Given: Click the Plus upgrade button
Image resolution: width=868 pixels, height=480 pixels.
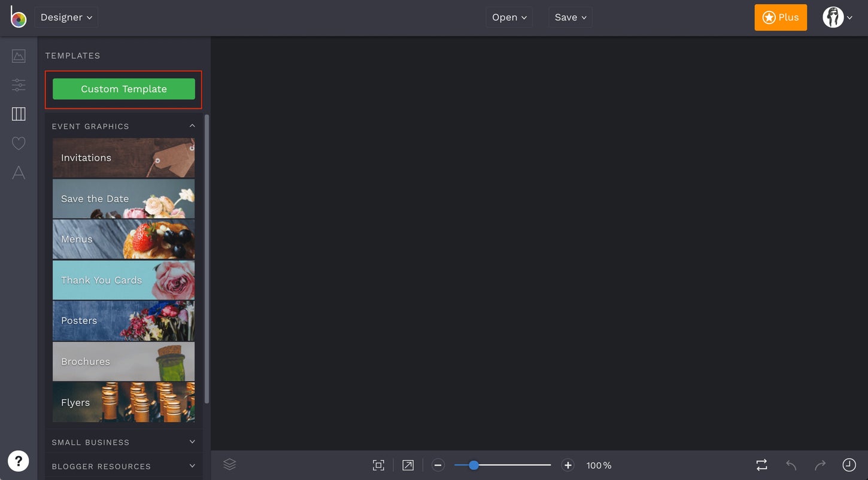Looking at the screenshot, I should [x=780, y=16].
